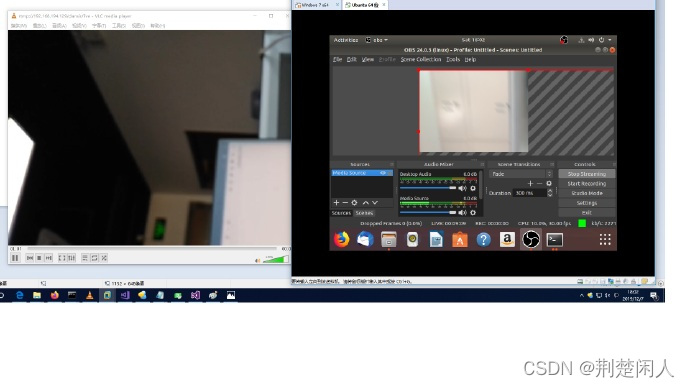
Task: Click the Audio Mixer vertical scrollbar
Action: click(x=481, y=185)
